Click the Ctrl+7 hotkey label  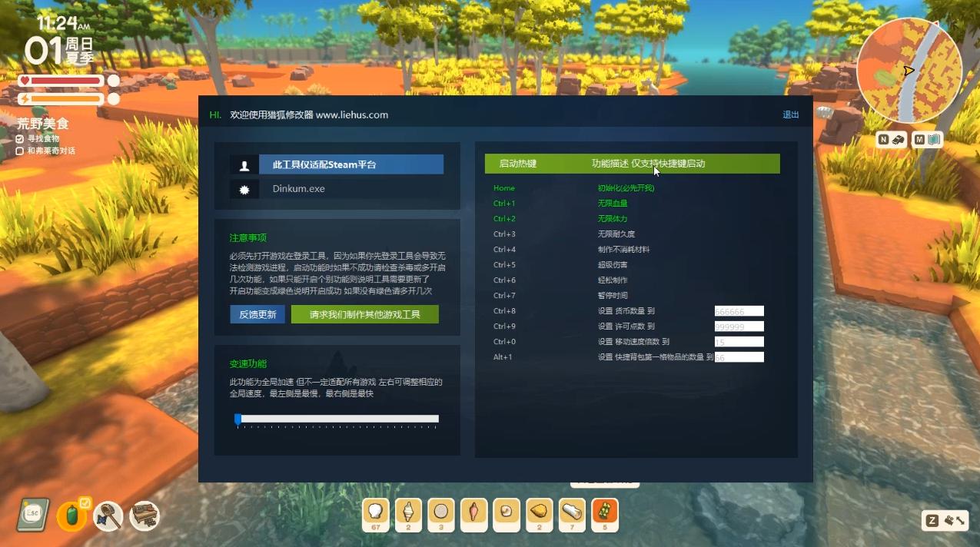click(504, 296)
